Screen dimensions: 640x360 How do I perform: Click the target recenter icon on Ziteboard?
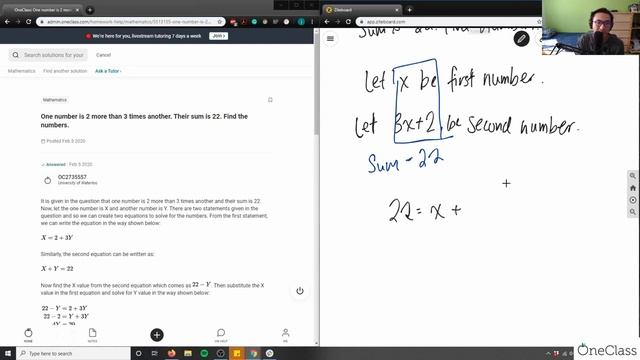633,200
